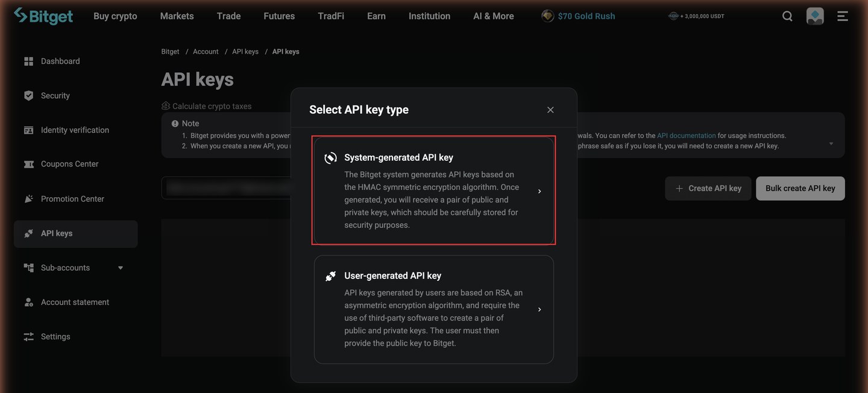Open the Markets menu
The image size is (868, 393).
(177, 16)
